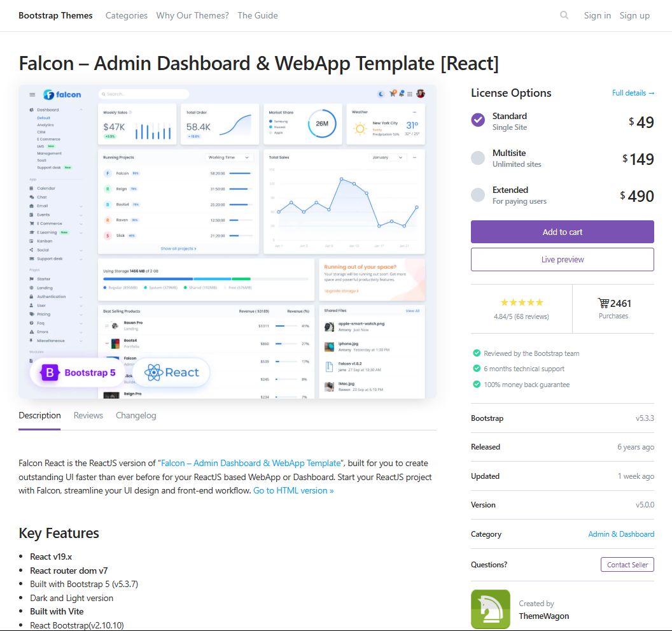Click the Built with Bootstrap 5 (v5.3.7) item
Viewport: 672px width, 631px height.
pos(84,585)
